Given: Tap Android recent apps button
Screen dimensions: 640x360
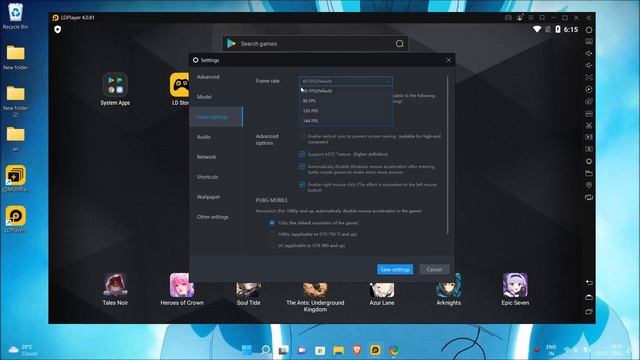Looking at the screenshot, I should tap(589, 311).
